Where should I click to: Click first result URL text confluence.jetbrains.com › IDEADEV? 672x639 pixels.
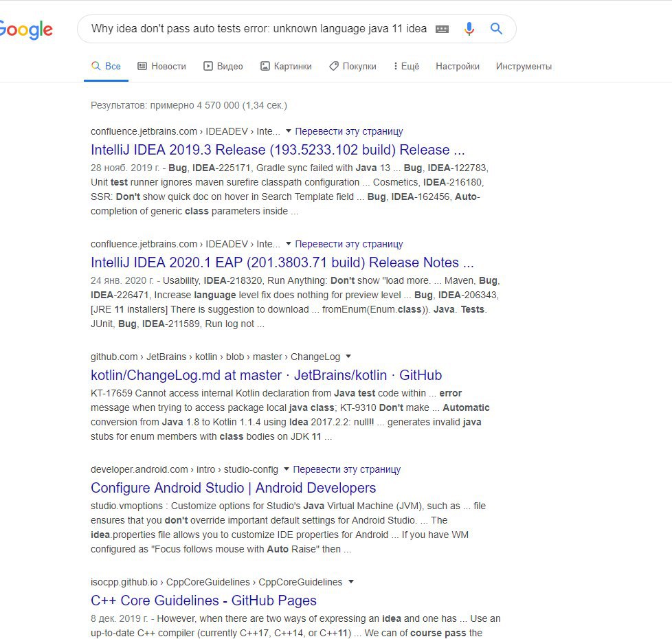(x=185, y=131)
